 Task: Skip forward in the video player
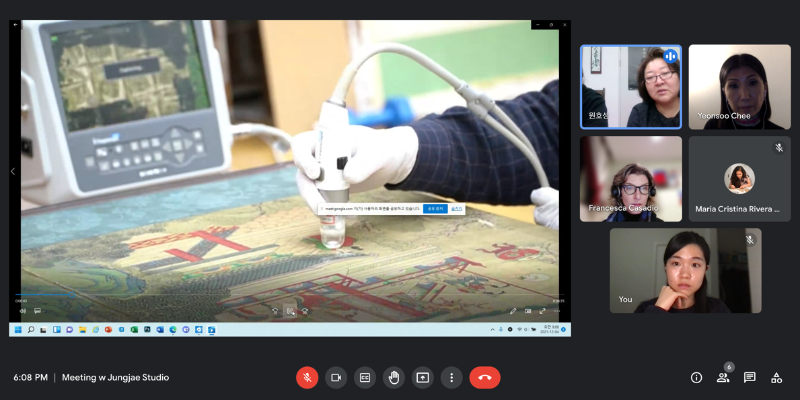[305, 311]
